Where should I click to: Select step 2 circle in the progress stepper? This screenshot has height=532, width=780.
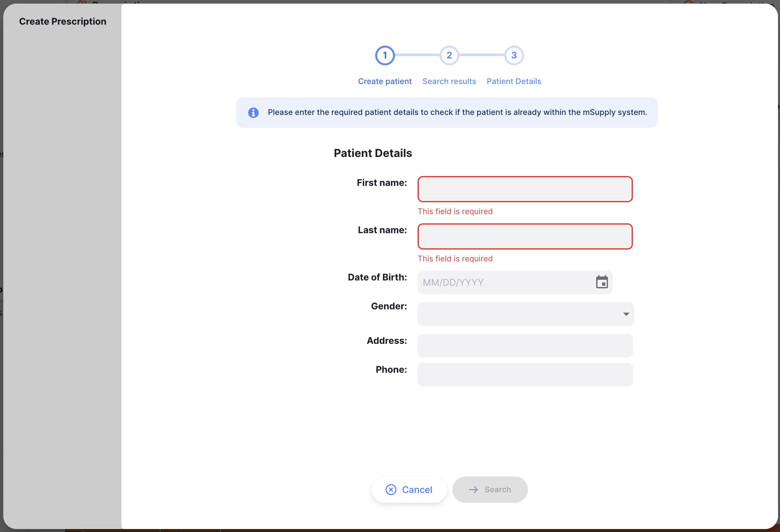(449, 55)
